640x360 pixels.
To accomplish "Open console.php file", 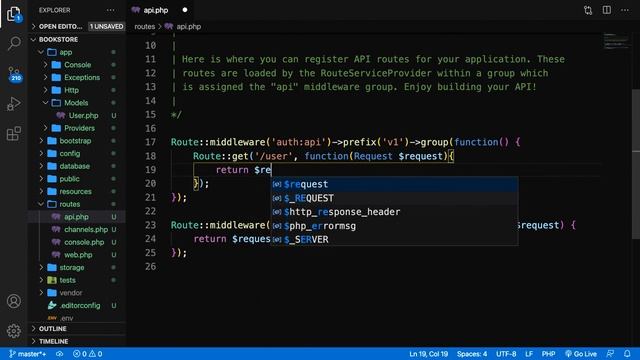I will pos(77,242).
